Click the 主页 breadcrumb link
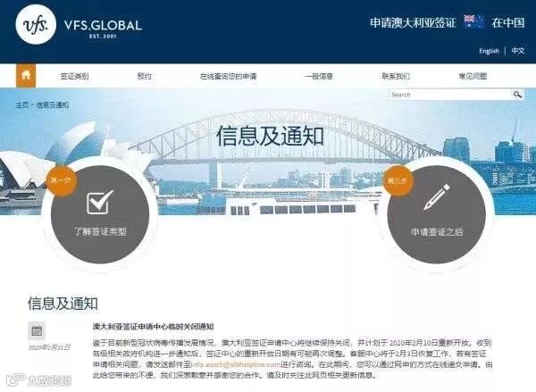This screenshot has width=536, height=392. 21,105
